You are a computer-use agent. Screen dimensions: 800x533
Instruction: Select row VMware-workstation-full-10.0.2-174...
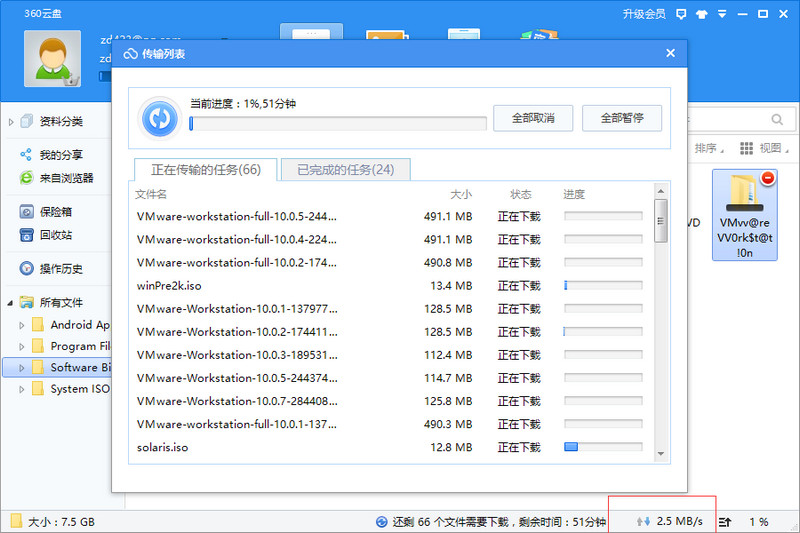[x=391, y=262]
